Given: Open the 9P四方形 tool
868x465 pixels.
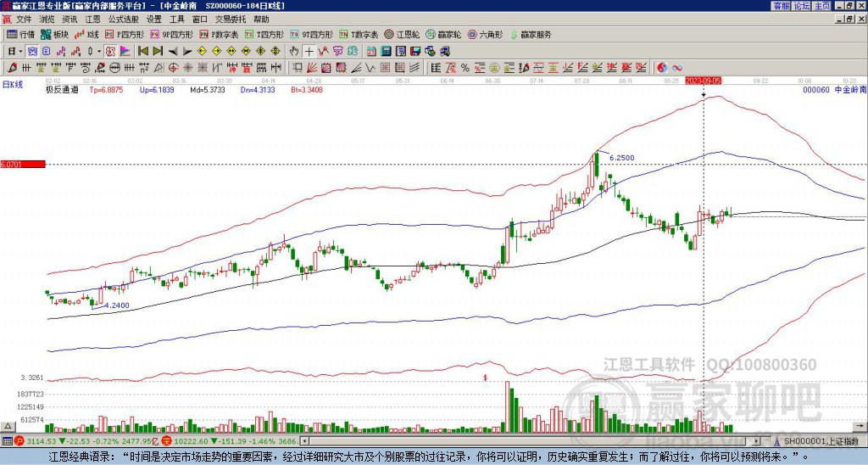Looking at the screenshot, I should [x=171, y=34].
